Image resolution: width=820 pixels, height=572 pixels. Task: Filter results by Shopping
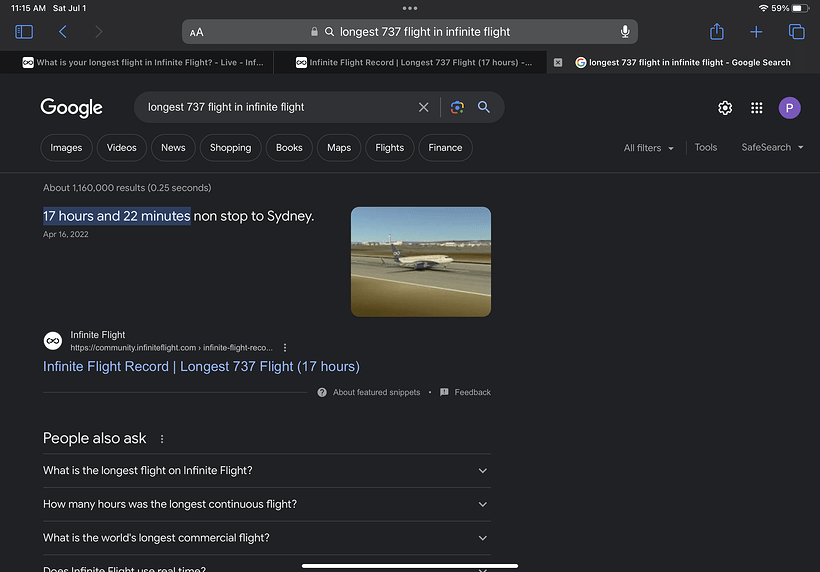pos(231,148)
